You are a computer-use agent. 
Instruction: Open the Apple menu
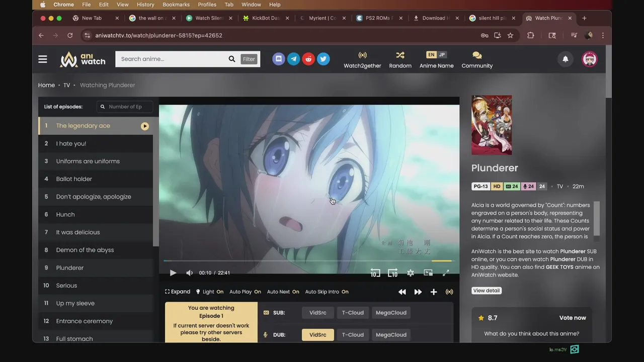[x=43, y=5]
